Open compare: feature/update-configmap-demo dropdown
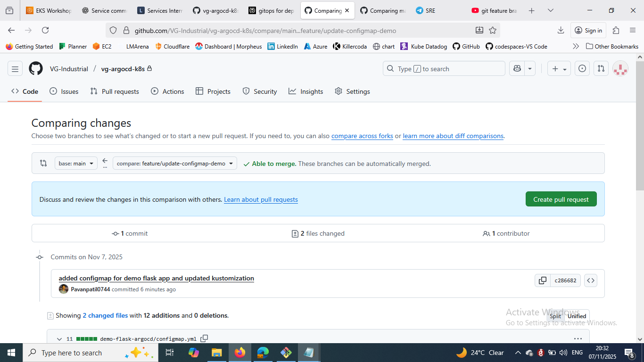This screenshot has height=362, width=644. tap(174, 164)
